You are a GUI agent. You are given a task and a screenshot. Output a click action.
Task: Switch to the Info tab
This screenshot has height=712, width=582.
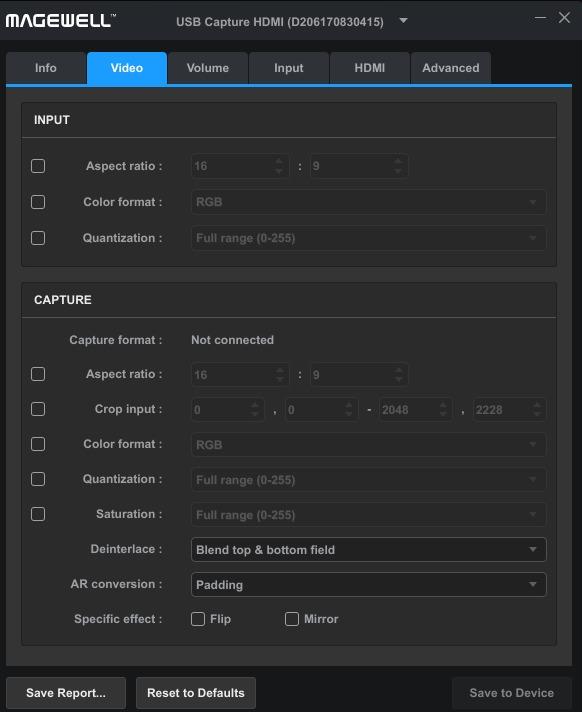point(46,68)
